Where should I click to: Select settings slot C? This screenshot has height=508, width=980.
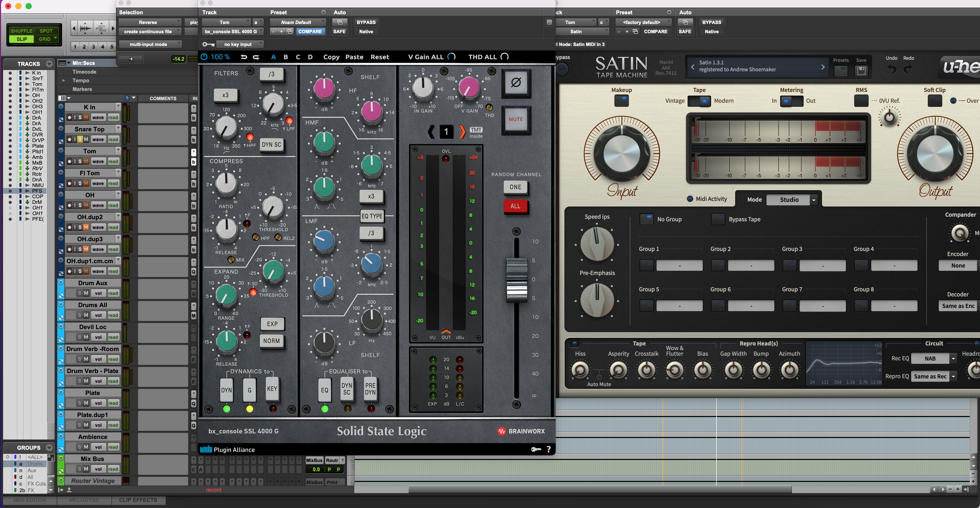click(x=298, y=57)
